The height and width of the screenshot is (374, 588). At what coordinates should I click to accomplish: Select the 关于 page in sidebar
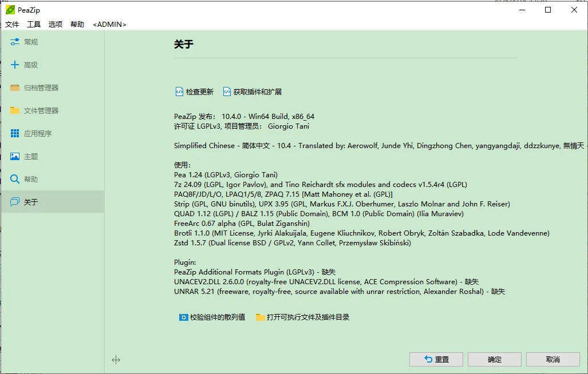coord(53,202)
